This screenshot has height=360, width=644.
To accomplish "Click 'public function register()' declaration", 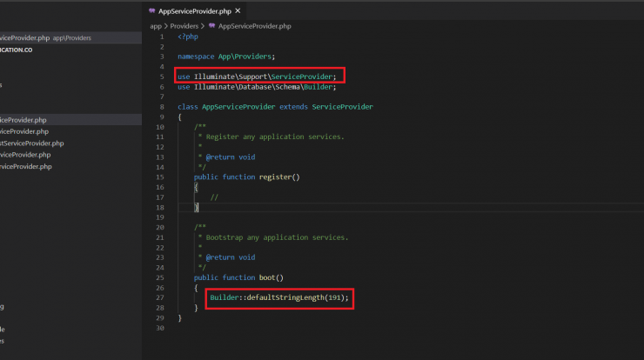I will click(x=247, y=177).
